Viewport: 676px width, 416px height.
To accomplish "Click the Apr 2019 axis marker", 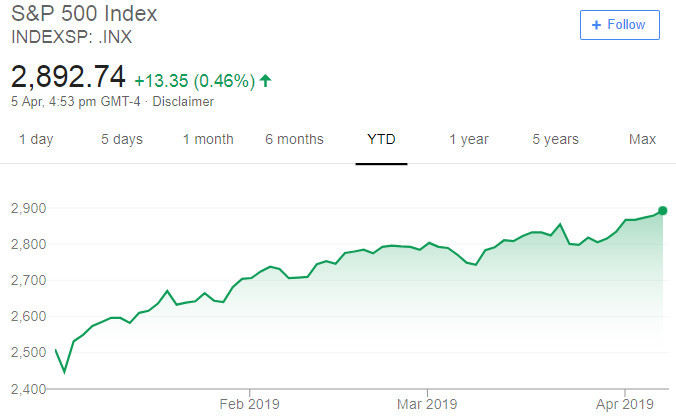I will pos(625,404).
